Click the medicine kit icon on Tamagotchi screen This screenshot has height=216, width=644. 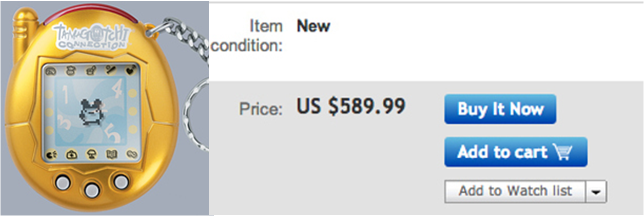coord(71,154)
